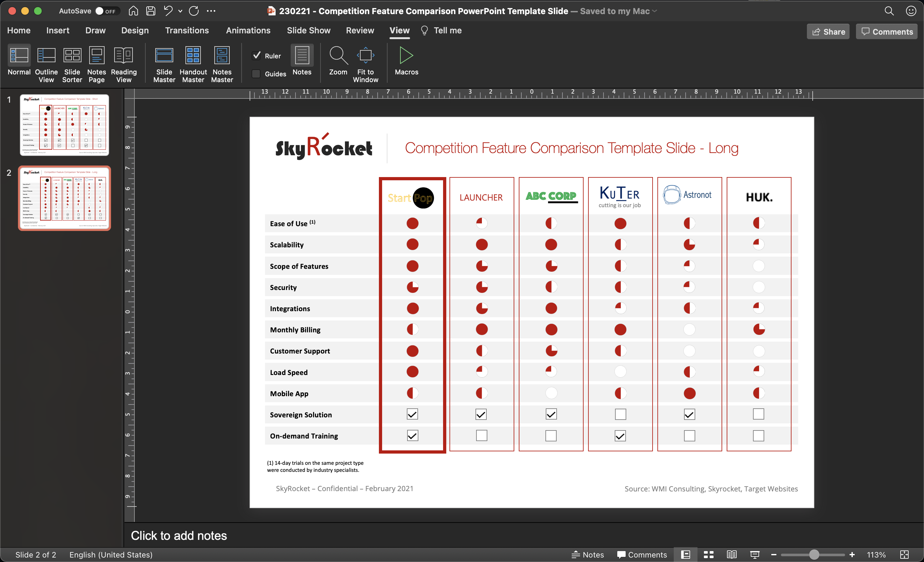The width and height of the screenshot is (924, 562).
Task: Open the Slide Show tab
Action: [309, 30]
